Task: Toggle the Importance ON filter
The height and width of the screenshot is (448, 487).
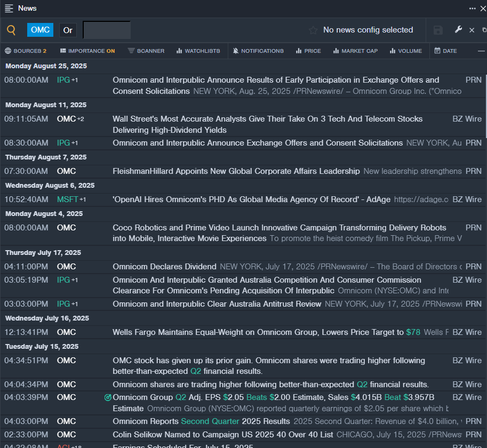Action: point(87,51)
